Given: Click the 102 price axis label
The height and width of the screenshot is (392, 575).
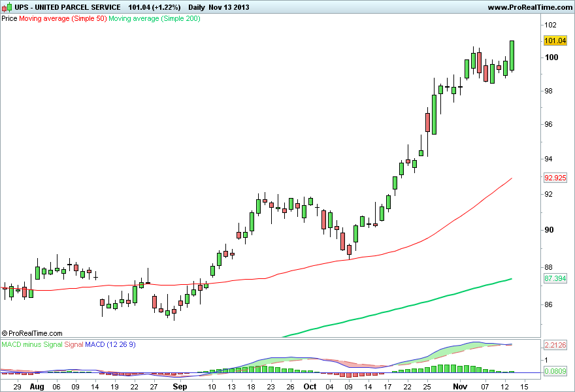Looking at the screenshot, I should click(550, 25).
